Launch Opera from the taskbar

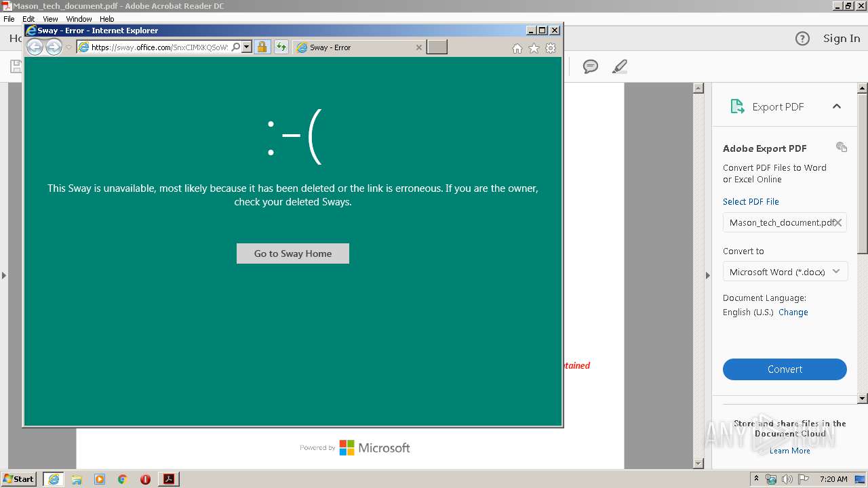click(145, 479)
